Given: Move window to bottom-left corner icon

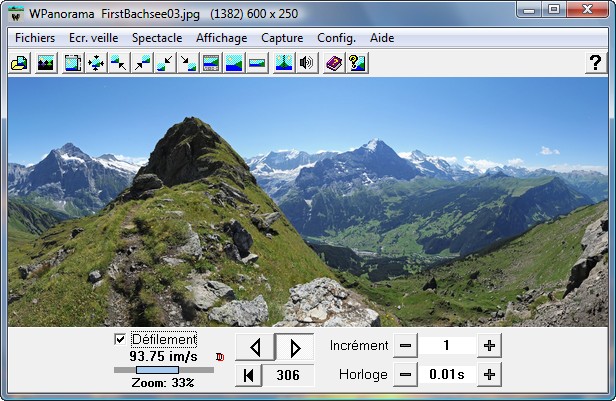Looking at the screenshot, I should tap(165, 63).
